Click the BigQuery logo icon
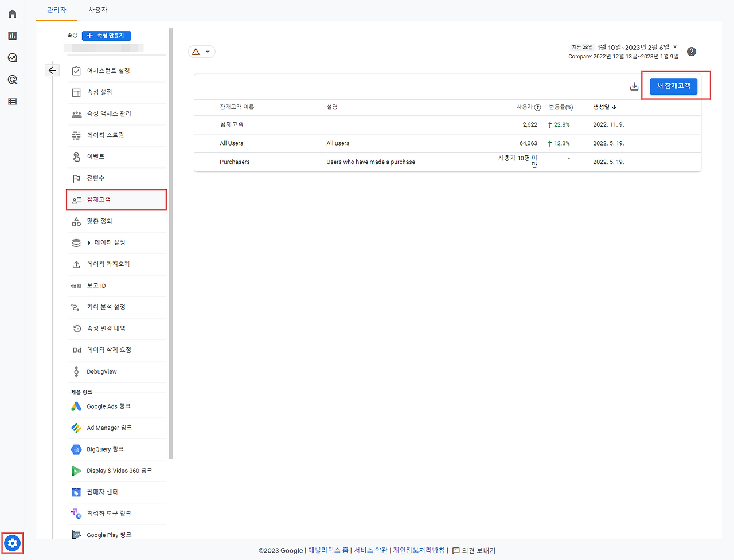The width and height of the screenshot is (734, 560). pos(76,449)
